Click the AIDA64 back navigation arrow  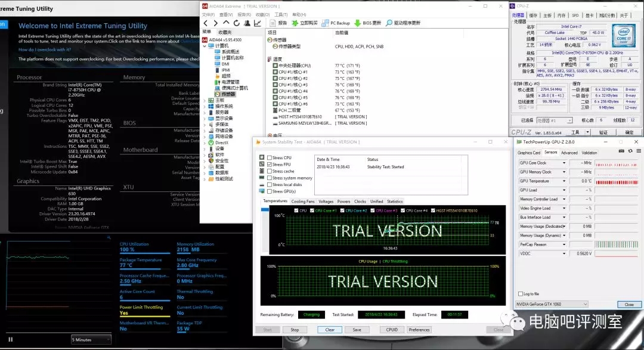point(206,23)
